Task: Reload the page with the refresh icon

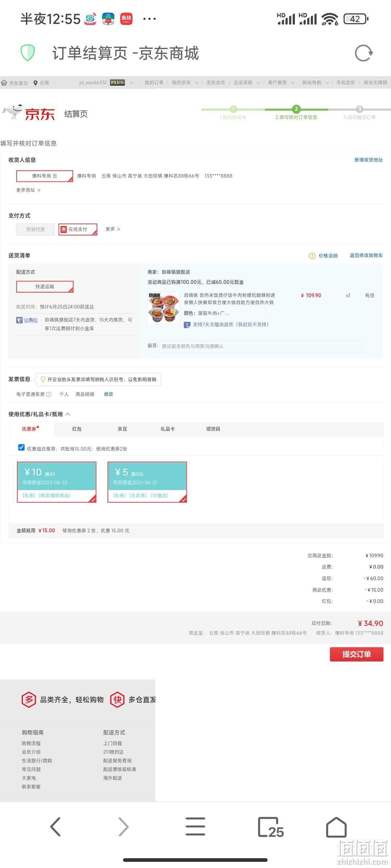Action: (x=363, y=53)
